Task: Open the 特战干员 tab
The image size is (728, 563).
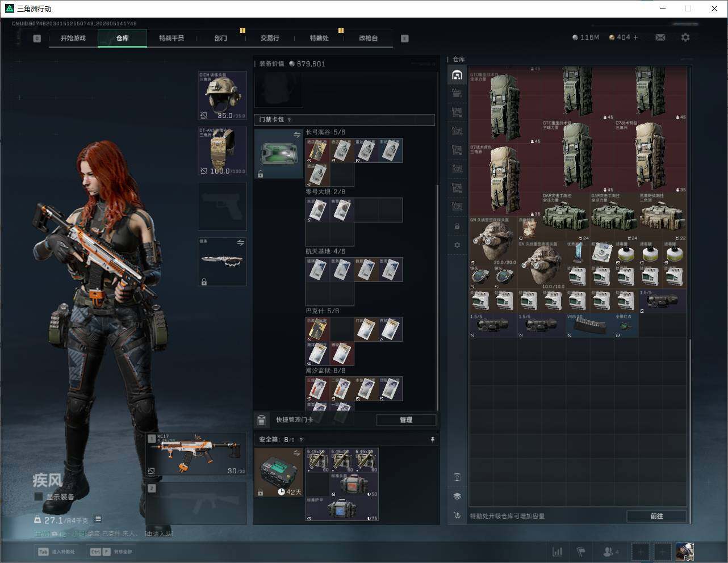Action: [x=171, y=38]
